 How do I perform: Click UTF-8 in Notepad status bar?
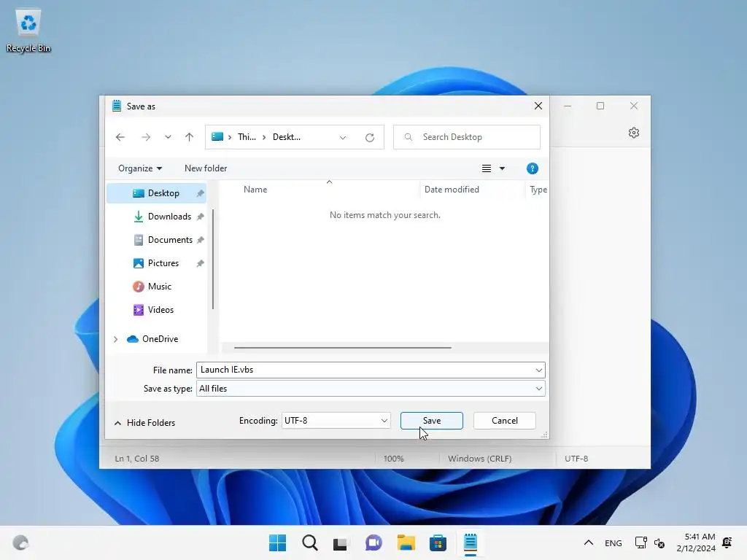point(576,459)
